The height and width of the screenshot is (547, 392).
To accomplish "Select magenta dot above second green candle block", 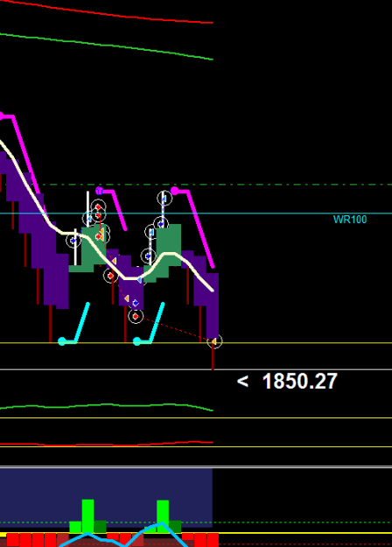I will [x=174, y=191].
